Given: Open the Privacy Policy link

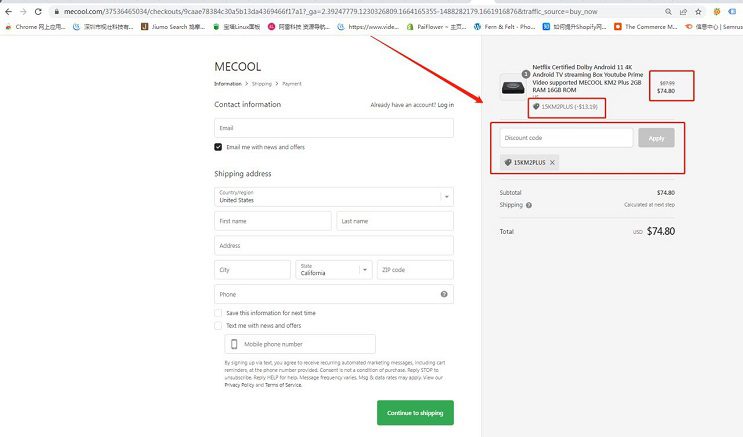Looking at the screenshot, I should click(x=239, y=385).
